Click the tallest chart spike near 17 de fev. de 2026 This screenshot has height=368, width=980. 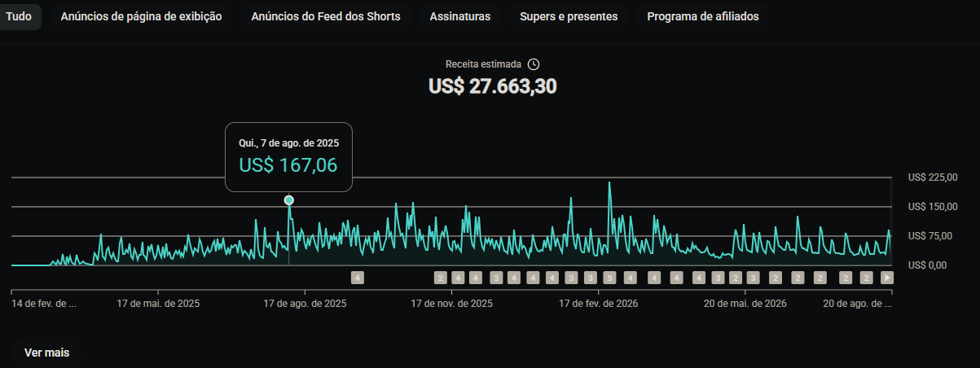pyautogui.click(x=609, y=183)
